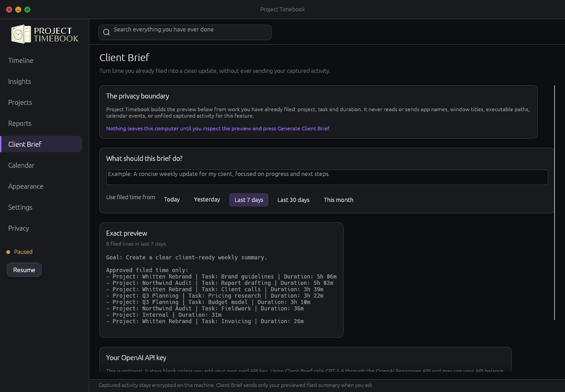This screenshot has width=565, height=392.
Task: Click the footer encryption status message
Action: tap(236, 385)
